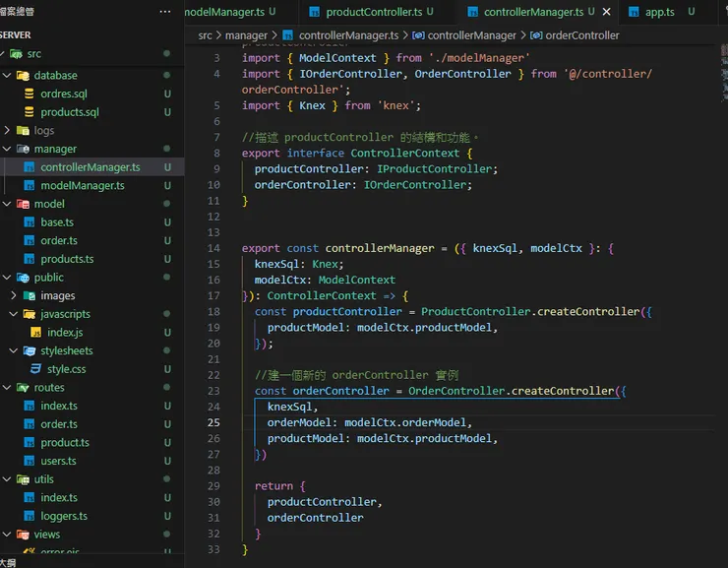Screen dimensions: 728x568
Task: Click the model folder icon
Action: click(23, 204)
